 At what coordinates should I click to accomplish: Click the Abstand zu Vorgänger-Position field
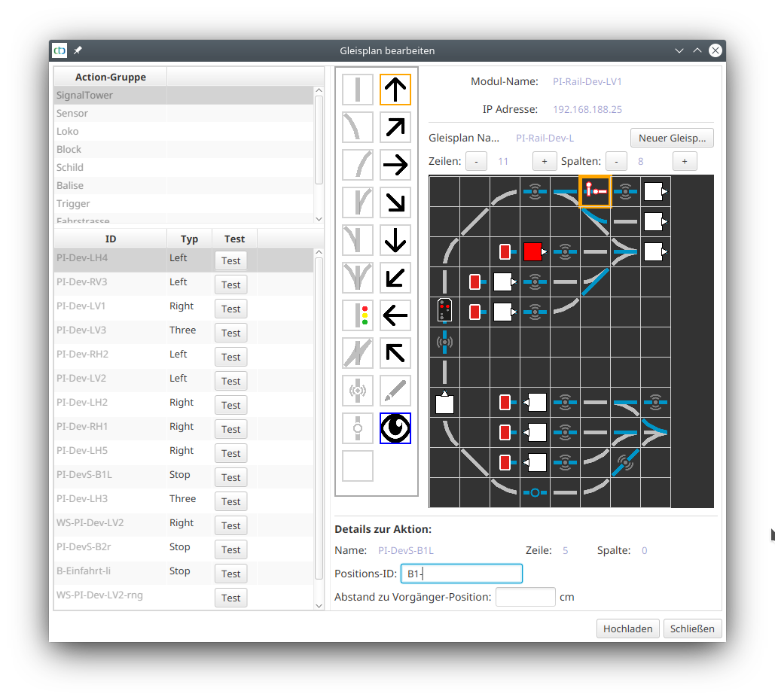pyautogui.click(x=525, y=597)
